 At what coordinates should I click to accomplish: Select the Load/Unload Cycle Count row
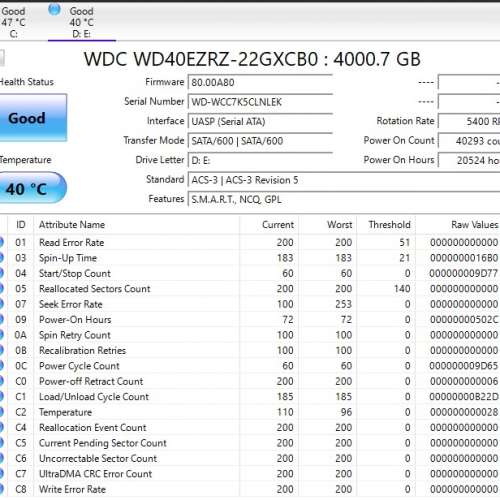250,397
